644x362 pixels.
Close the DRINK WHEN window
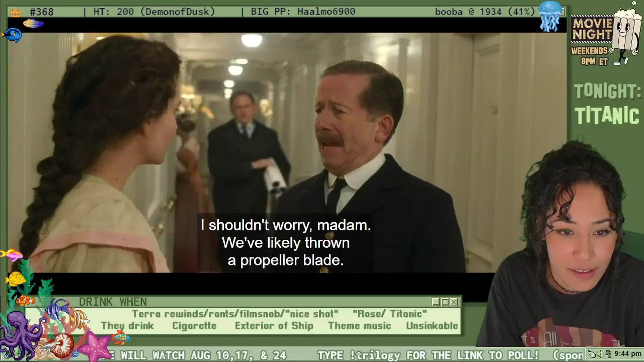click(x=454, y=302)
